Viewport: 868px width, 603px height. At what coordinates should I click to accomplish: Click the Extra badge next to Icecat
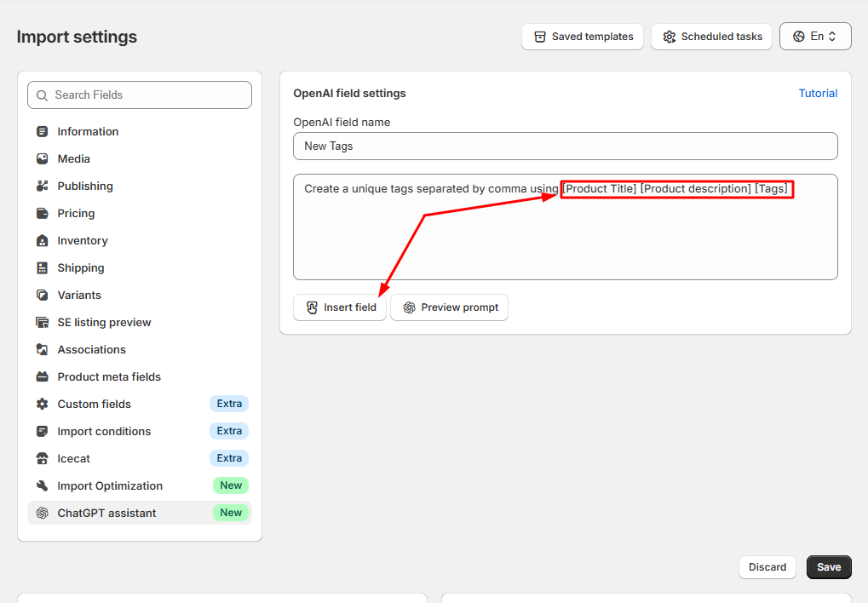(x=229, y=458)
